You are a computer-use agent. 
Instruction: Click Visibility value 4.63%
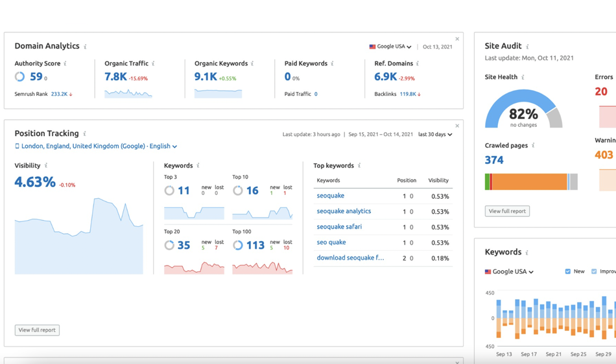pos(35,182)
